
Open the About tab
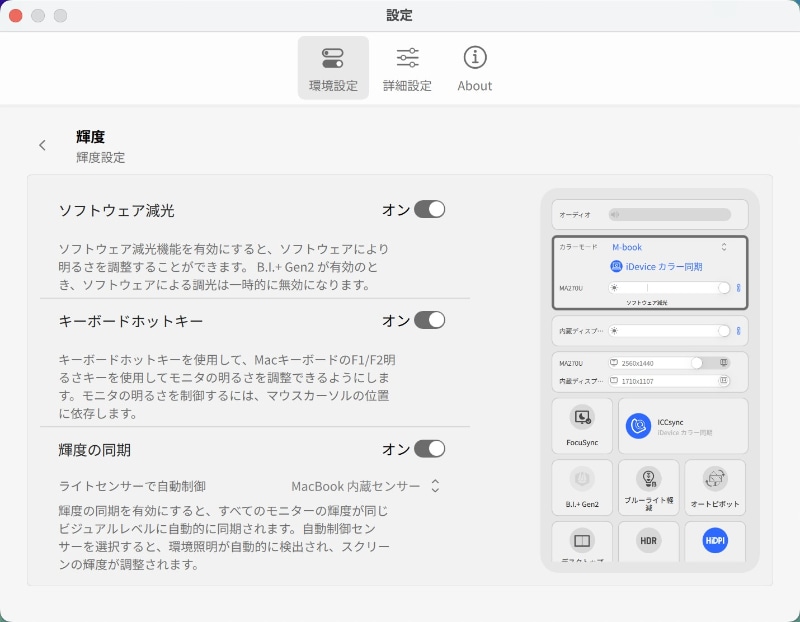[474, 67]
